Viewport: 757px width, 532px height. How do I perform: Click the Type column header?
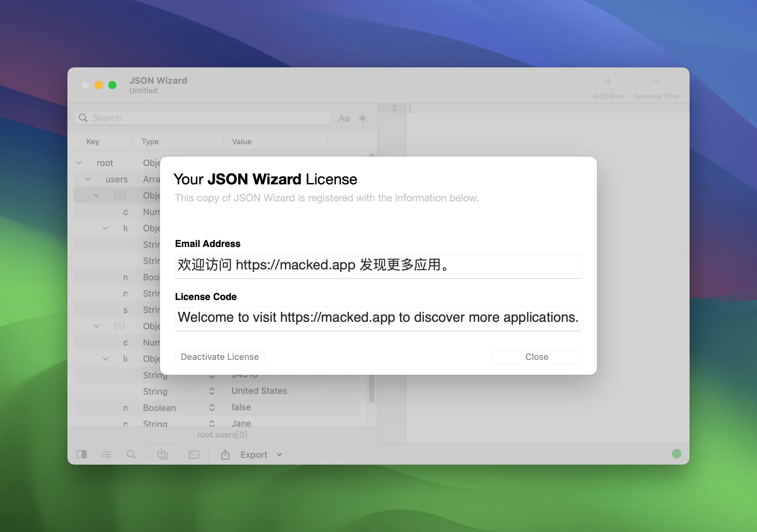[150, 142]
